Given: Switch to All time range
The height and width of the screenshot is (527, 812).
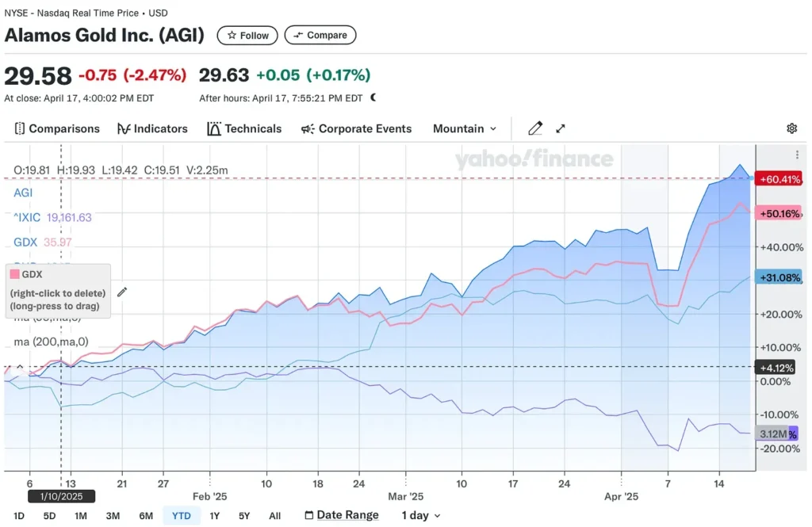Looking at the screenshot, I should click(x=274, y=516).
